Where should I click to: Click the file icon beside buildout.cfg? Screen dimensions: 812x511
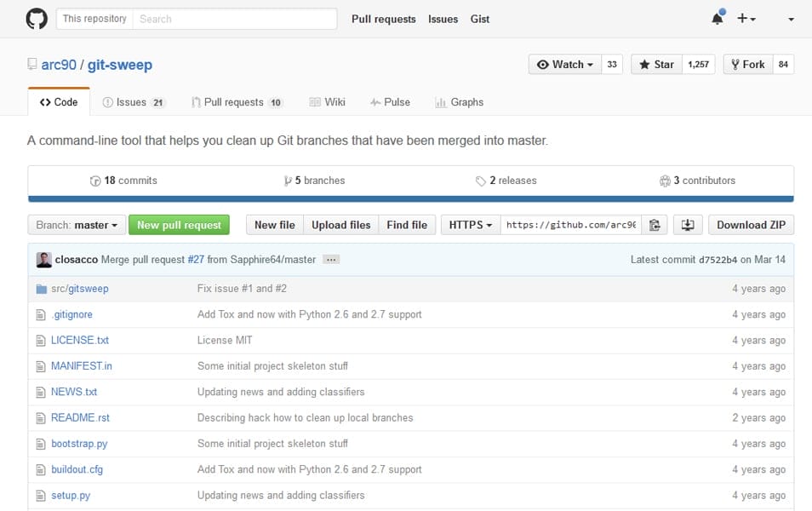41,470
